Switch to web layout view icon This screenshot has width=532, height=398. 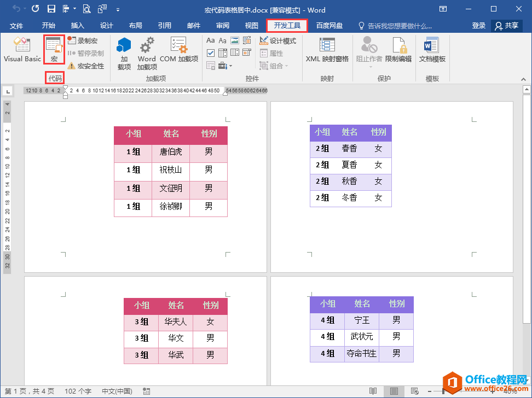pos(414,391)
